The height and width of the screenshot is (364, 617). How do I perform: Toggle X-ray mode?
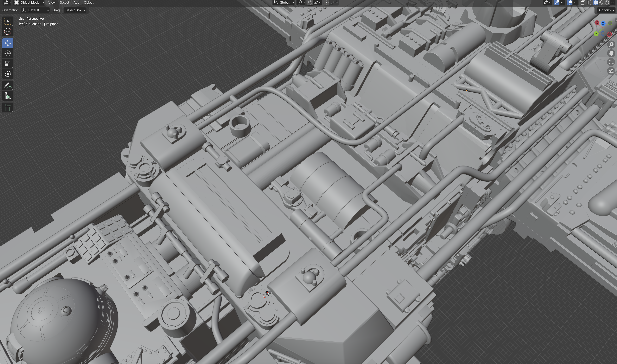(x=583, y=2)
